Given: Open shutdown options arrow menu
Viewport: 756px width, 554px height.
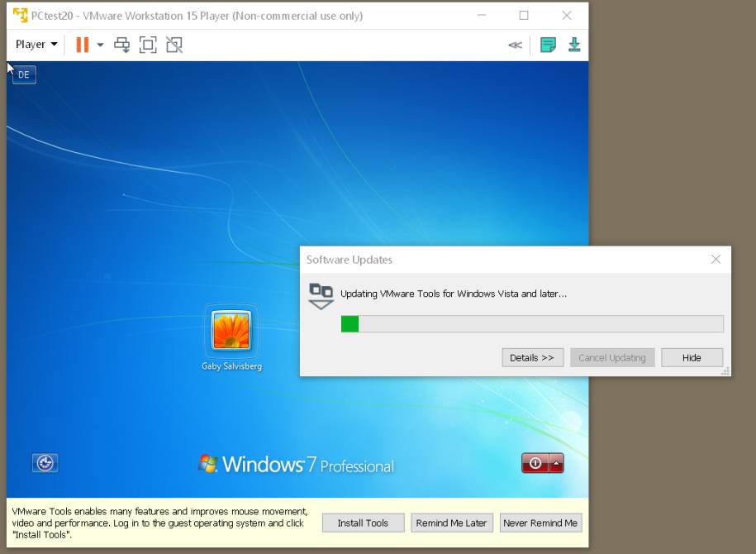Looking at the screenshot, I should (556, 463).
